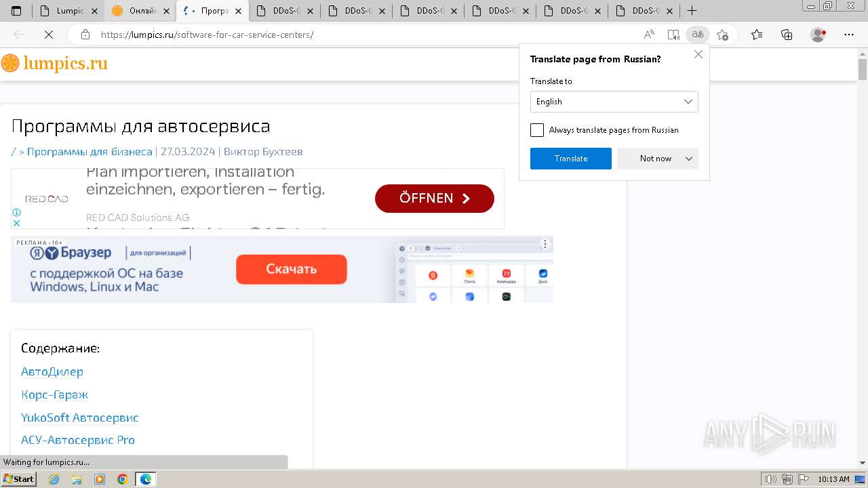This screenshot has height=488, width=868.
Task: Jump to the Корс-Гараж section link
Action: [54, 394]
